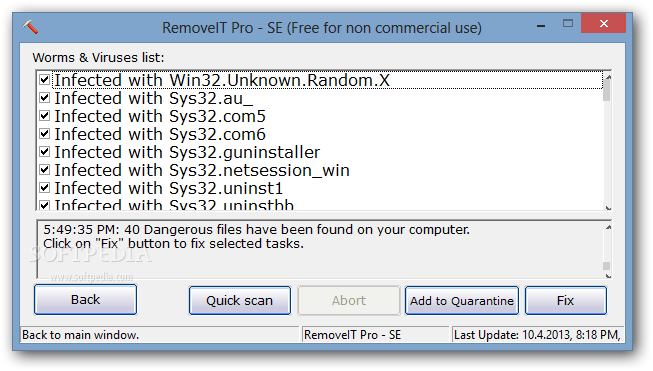This screenshot has height=371, width=653.
Task: Toggle checkbox for Sys32.com6 entry
Action: coord(45,134)
